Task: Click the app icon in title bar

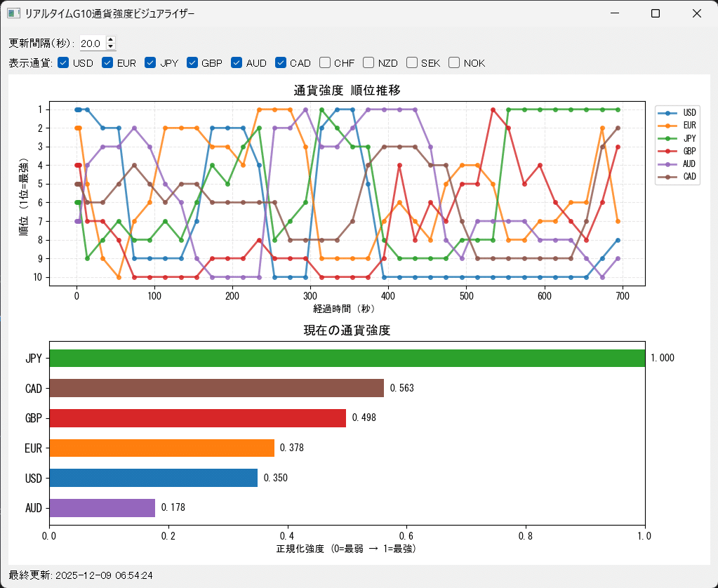Action: [x=13, y=13]
